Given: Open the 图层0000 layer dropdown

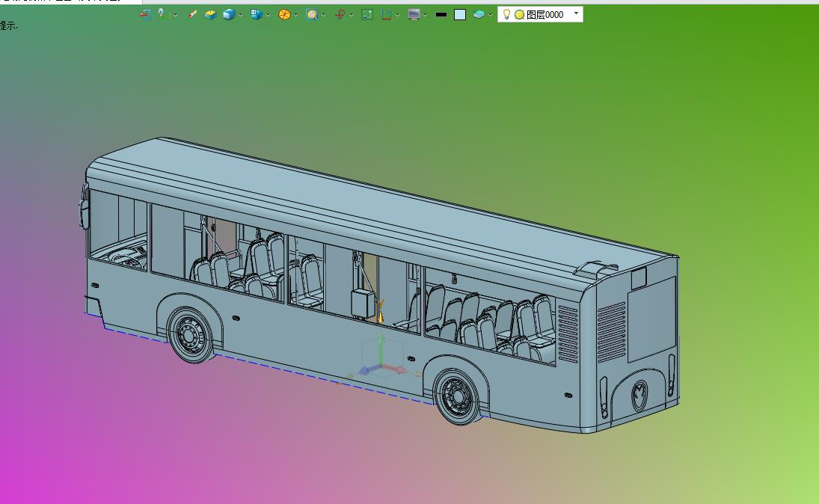Looking at the screenshot, I should pyautogui.click(x=576, y=13).
